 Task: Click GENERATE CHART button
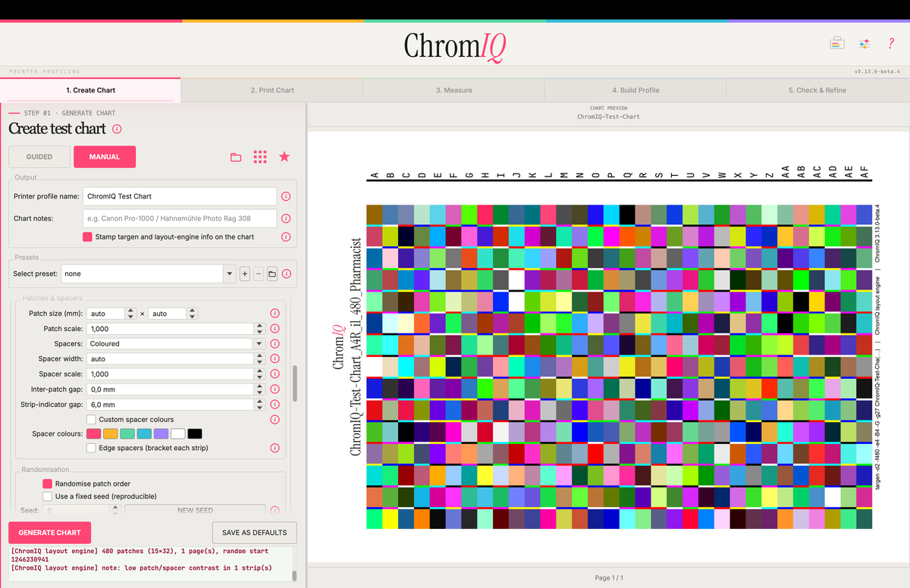[x=49, y=532]
